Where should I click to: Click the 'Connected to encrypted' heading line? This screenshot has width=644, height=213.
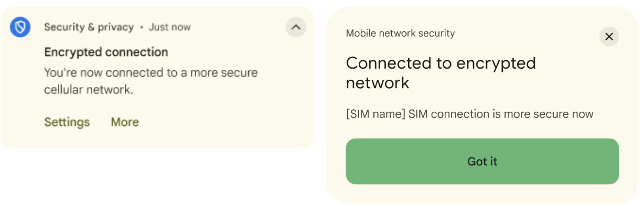[x=441, y=63]
